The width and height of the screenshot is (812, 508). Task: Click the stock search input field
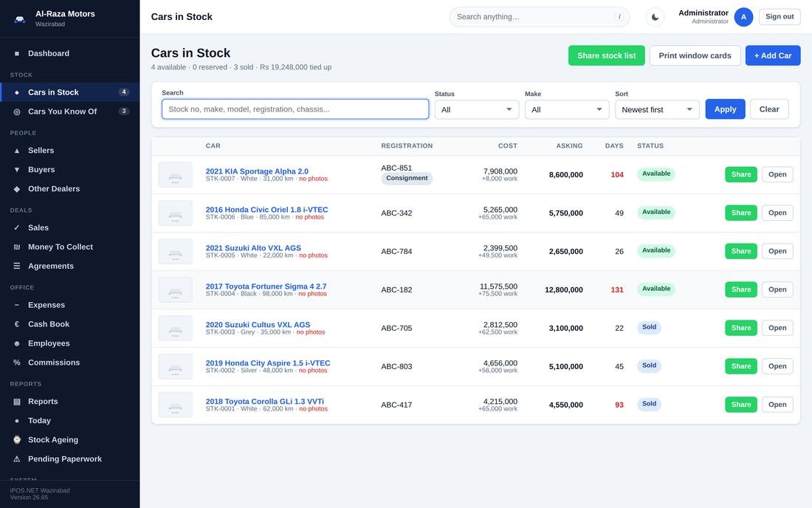(295, 109)
